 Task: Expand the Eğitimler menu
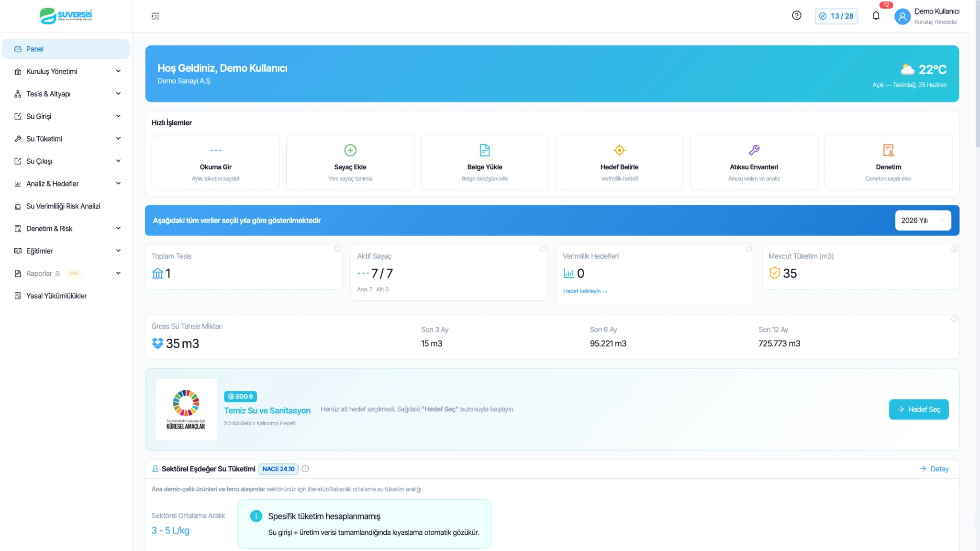click(66, 251)
